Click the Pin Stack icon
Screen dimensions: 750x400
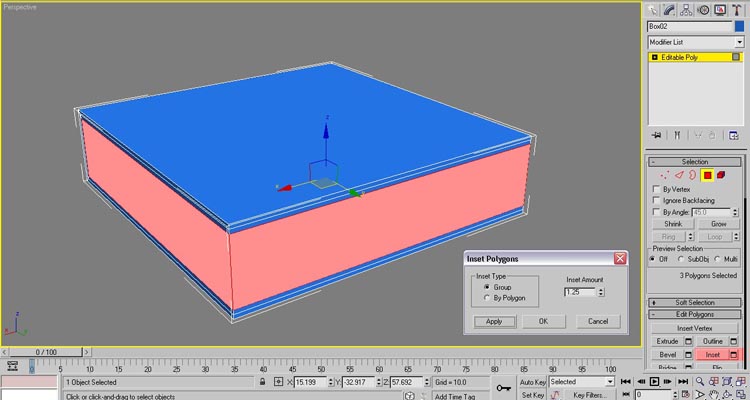coord(656,135)
